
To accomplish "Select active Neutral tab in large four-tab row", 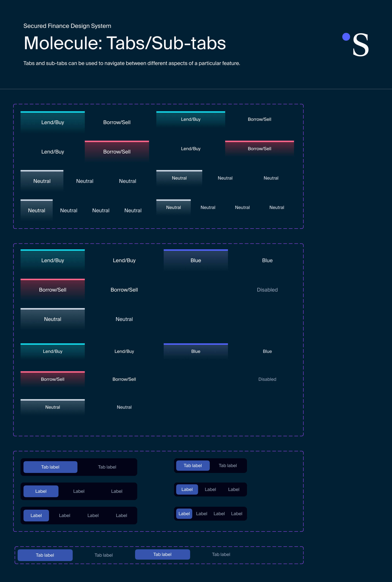I will pos(37,210).
